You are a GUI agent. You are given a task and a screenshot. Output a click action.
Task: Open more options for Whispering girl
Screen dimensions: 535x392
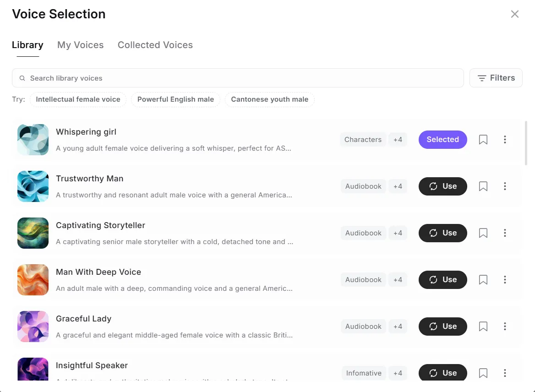tap(505, 140)
